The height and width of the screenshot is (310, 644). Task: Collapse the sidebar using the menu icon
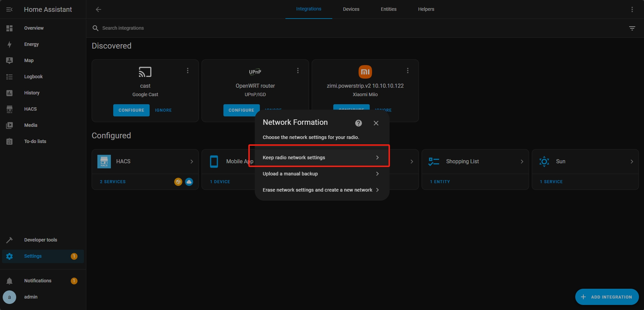(9, 9)
